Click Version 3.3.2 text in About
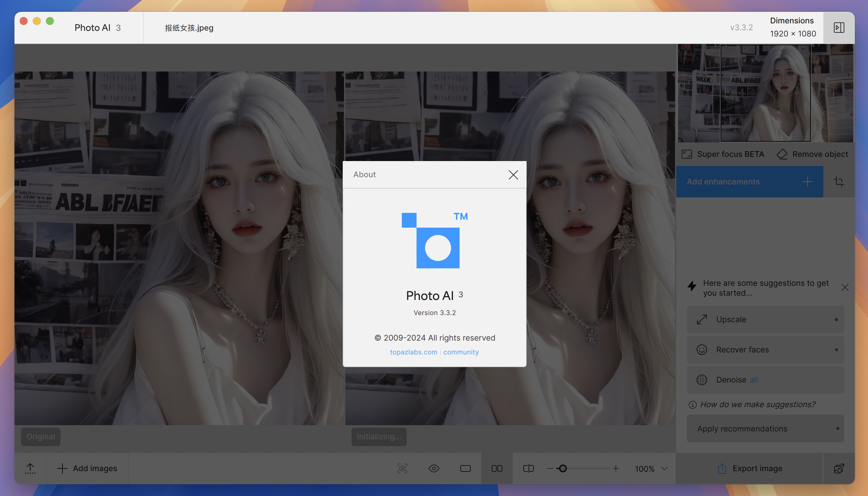This screenshot has height=496, width=868. 434,313
